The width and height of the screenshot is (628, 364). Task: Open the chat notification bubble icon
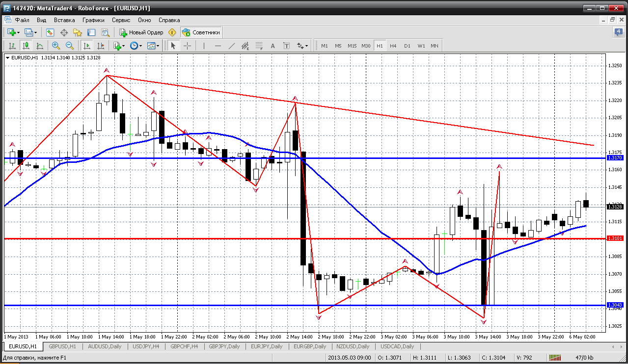tap(619, 32)
